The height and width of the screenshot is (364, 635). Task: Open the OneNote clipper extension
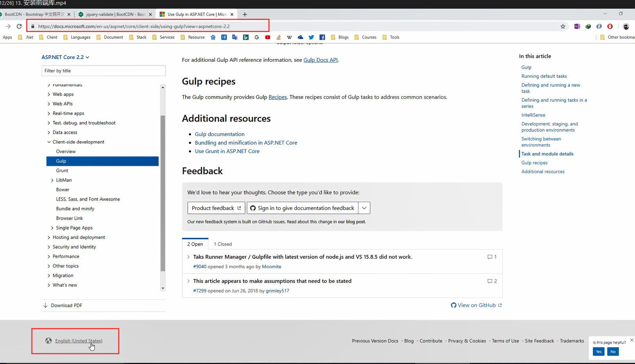577,26
